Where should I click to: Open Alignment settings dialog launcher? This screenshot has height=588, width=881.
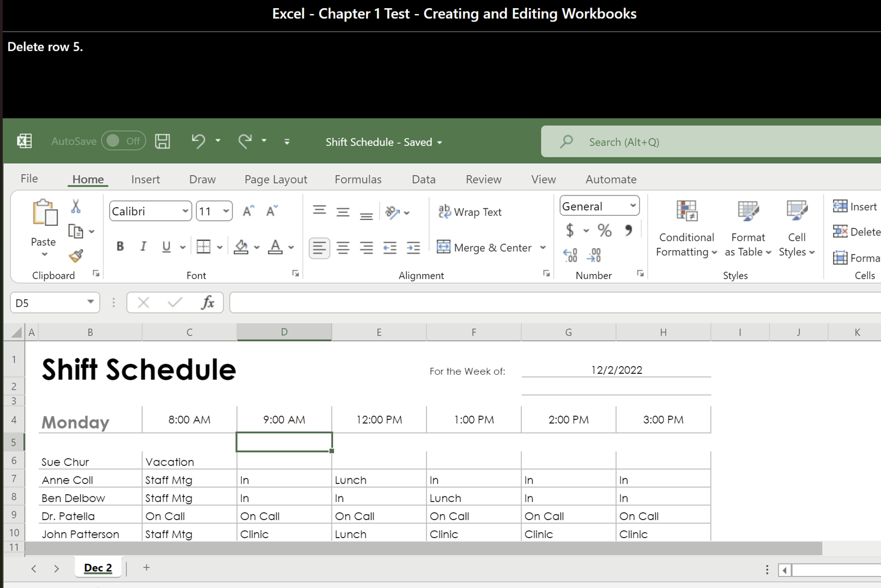point(546,273)
